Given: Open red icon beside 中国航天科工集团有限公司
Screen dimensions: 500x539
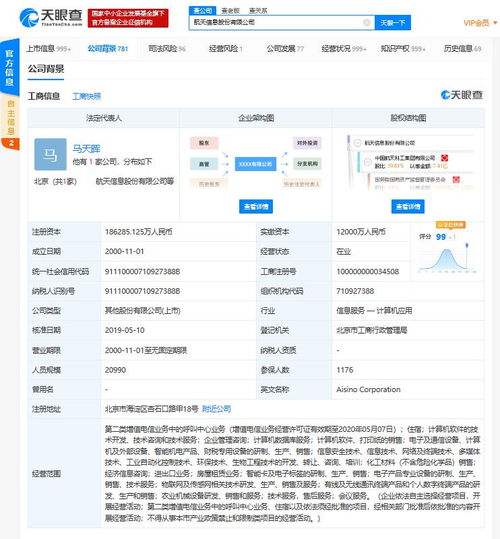Looking at the screenshot, I should 444,158.
